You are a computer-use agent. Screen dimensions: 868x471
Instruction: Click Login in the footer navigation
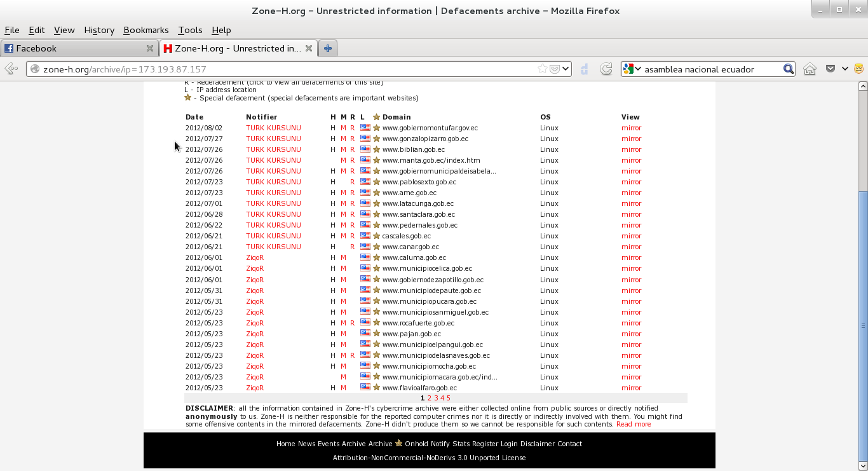(x=509, y=444)
